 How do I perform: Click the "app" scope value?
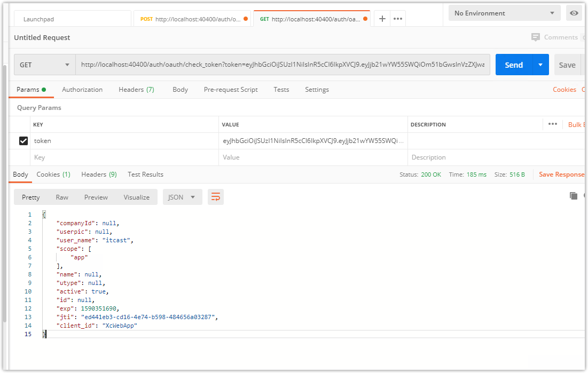point(79,258)
